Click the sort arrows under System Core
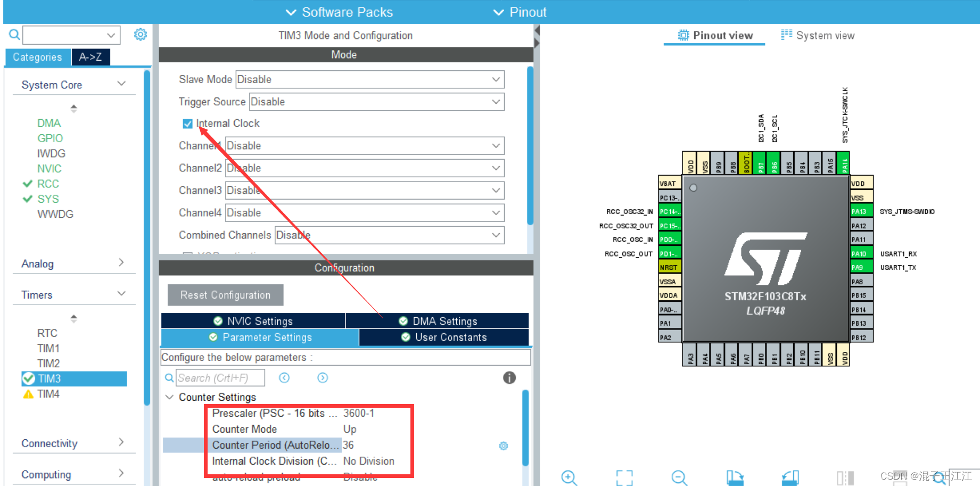The height and width of the screenshot is (486, 980). pos(73,108)
